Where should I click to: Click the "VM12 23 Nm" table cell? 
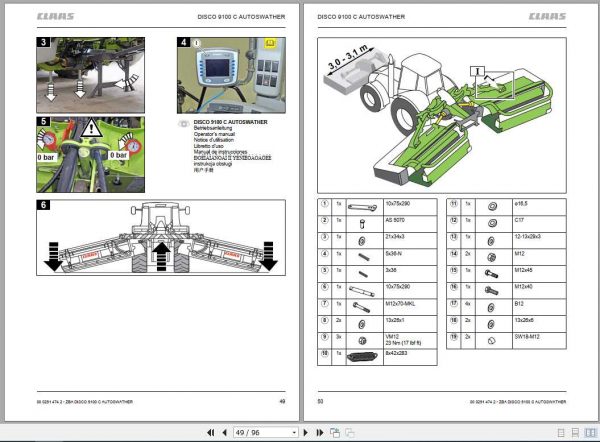pos(410,341)
